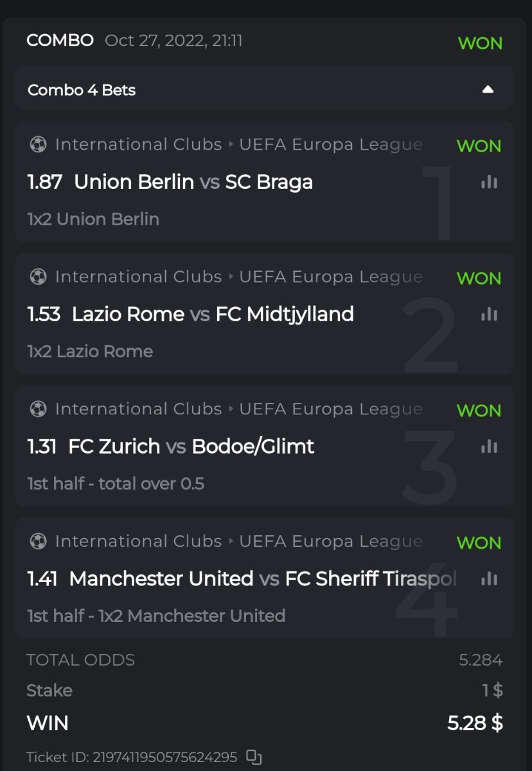Image resolution: width=532 pixels, height=771 pixels.
Task: Select the Combo 4 Bets header
Action: tap(82, 90)
